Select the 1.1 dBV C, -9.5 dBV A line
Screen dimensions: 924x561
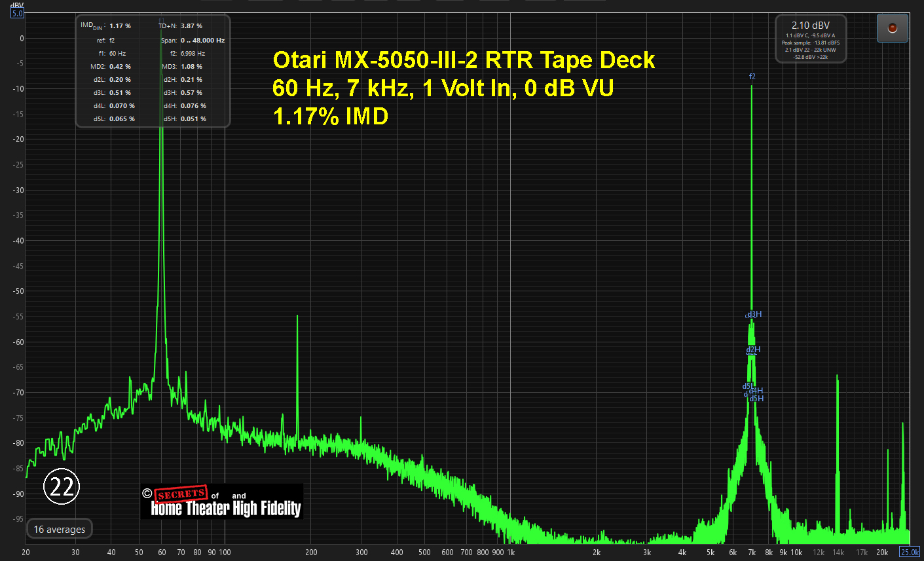[x=811, y=35]
